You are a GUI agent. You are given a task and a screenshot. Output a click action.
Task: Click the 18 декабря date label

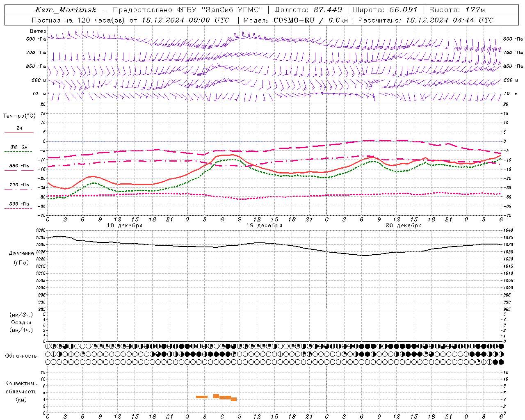click(125, 226)
